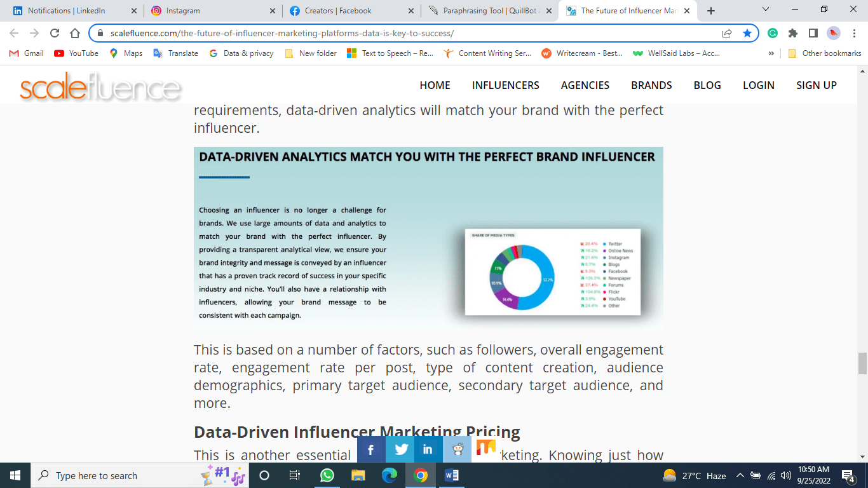Screen dimensions: 868x488
Task: Open the notification center icon
Action: (x=848, y=476)
